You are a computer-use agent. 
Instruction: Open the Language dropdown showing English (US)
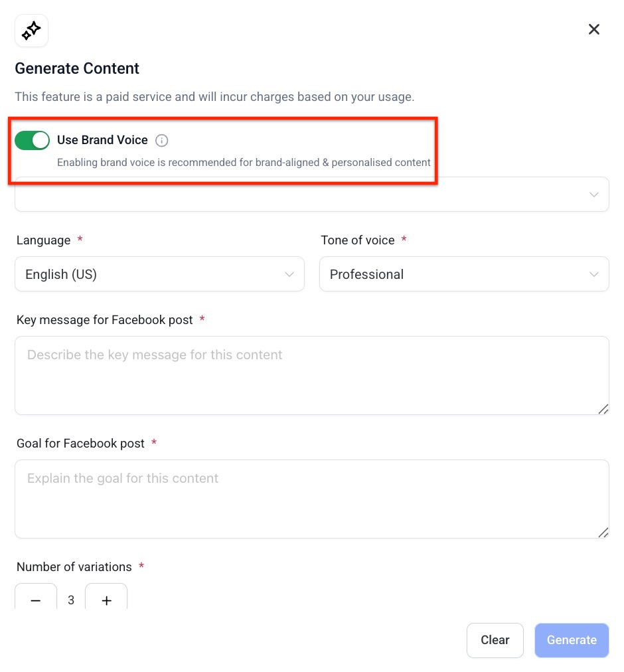pyautogui.click(x=159, y=274)
